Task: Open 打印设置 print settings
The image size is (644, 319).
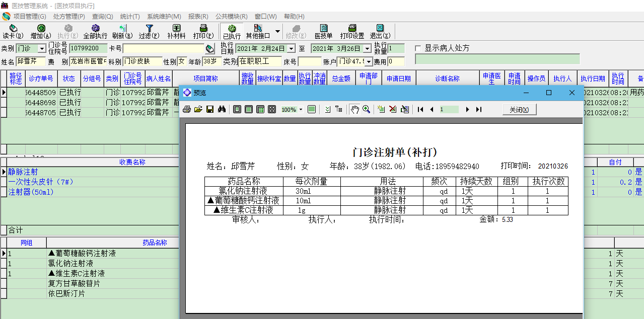Action: pyautogui.click(x=352, y=32)
